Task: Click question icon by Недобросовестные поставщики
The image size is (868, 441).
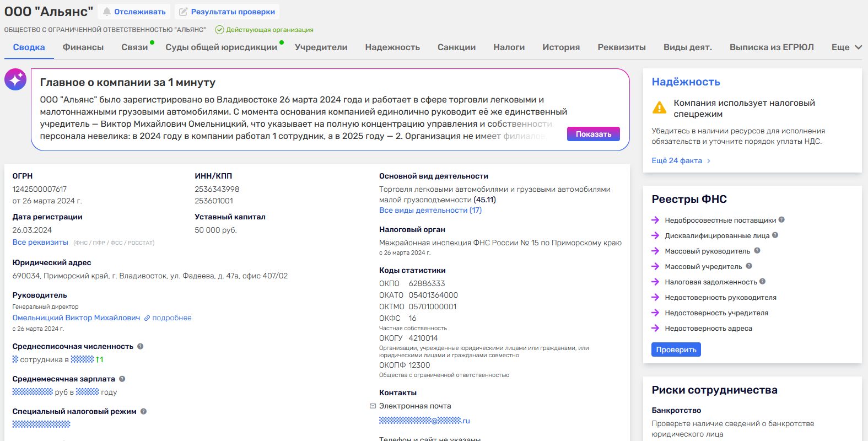Action: (781, 220)
